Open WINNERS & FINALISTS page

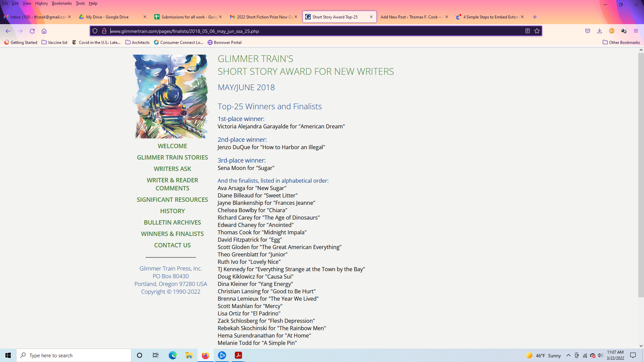[172, 234]
